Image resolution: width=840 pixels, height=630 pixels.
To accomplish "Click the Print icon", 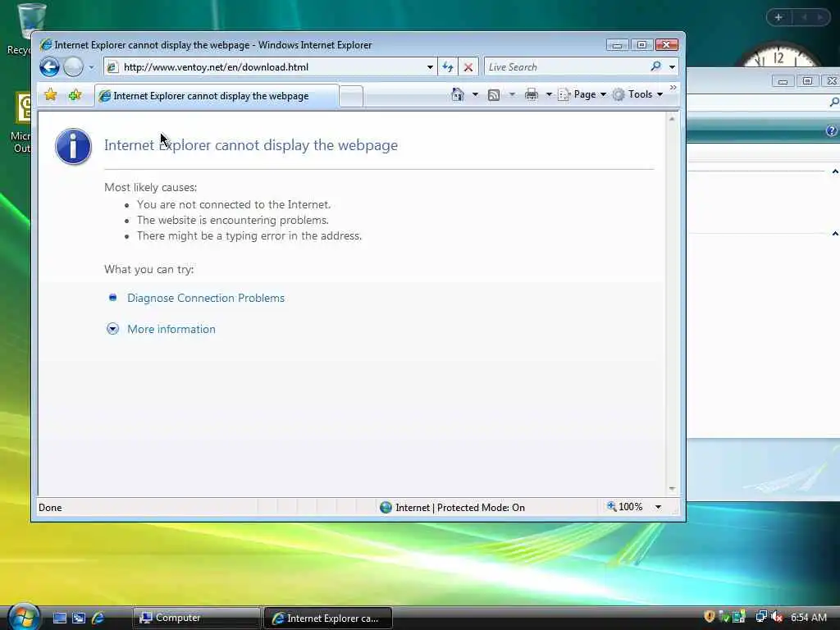I will 532,94.
